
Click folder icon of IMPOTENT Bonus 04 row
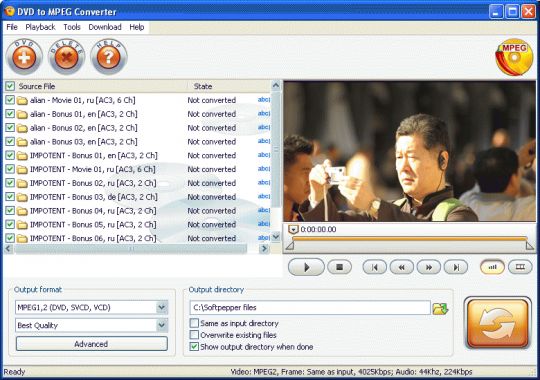click(x=22, y=211)
